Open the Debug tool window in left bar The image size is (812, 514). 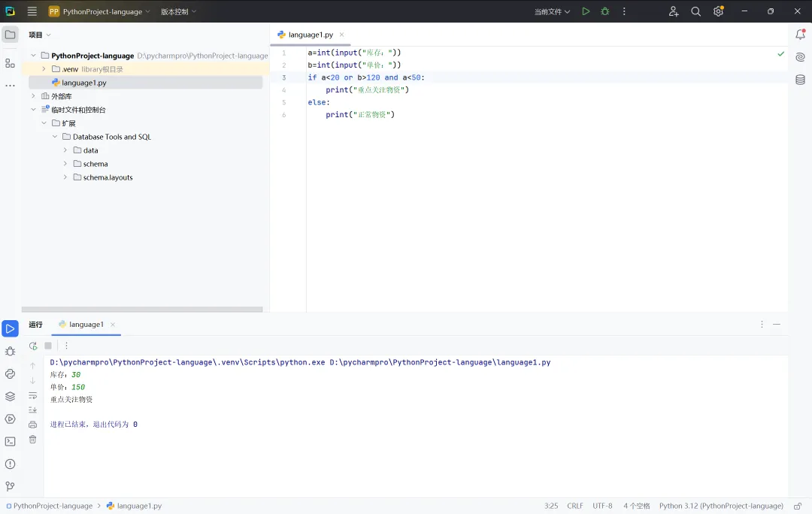click(x=10, y=352)
